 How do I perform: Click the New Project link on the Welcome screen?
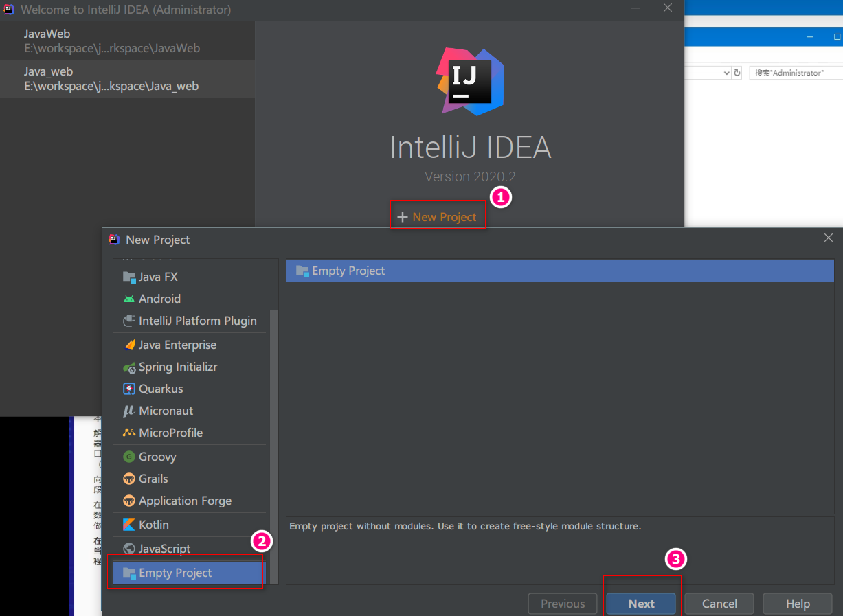437,217
